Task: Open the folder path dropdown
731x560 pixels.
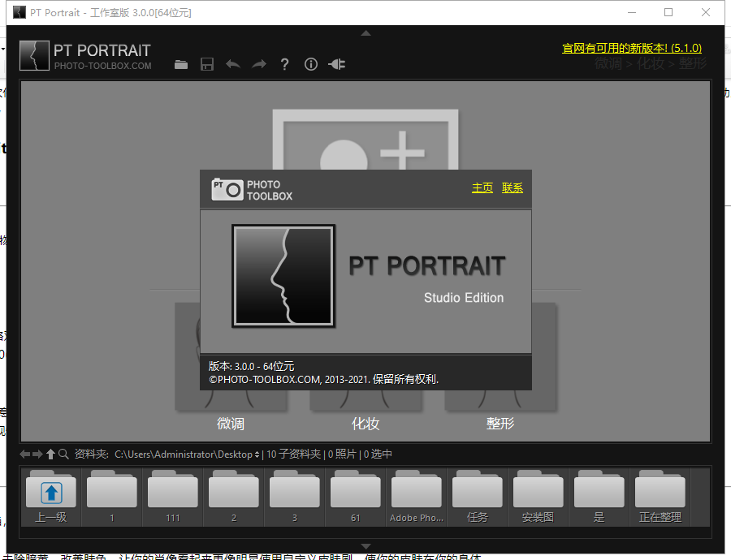Action: (257, 454)
